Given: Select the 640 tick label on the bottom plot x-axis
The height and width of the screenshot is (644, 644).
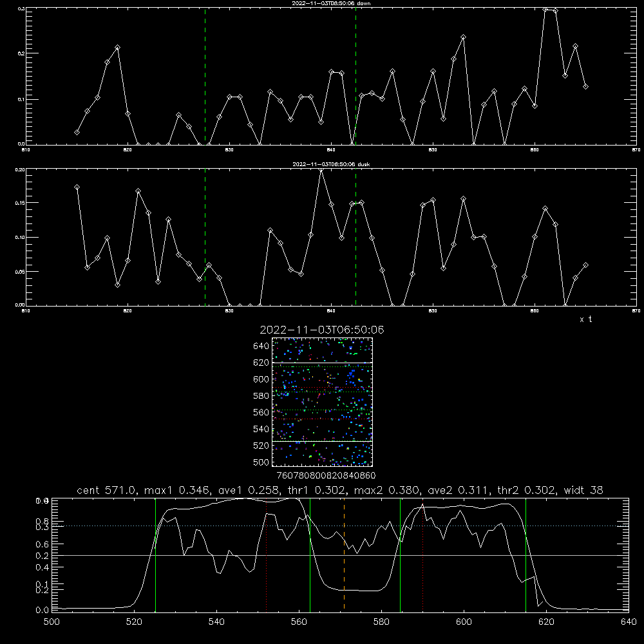Looking at the screenshot, I should (629, 622).
